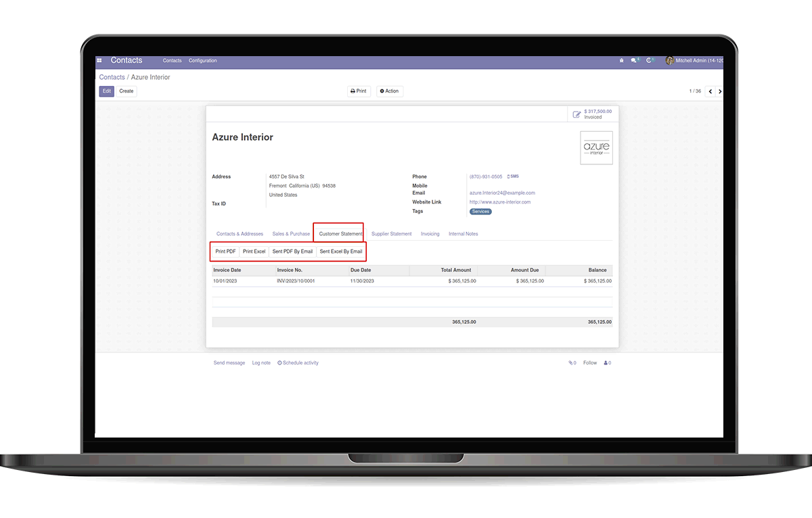The width and height of the screenshot is (812, 518).
Task: Click the phone number (870)-931-0505
Action: click(x=486, y=176)
